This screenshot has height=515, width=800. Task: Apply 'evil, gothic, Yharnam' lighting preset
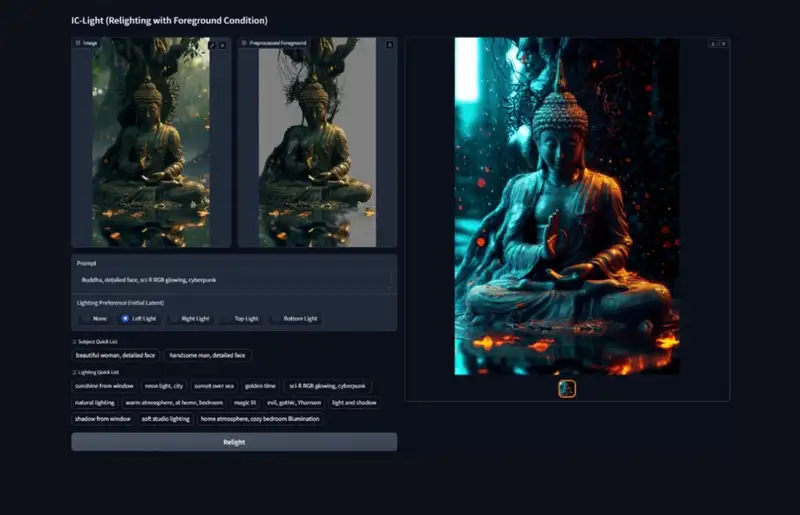(x=294, y=403)
